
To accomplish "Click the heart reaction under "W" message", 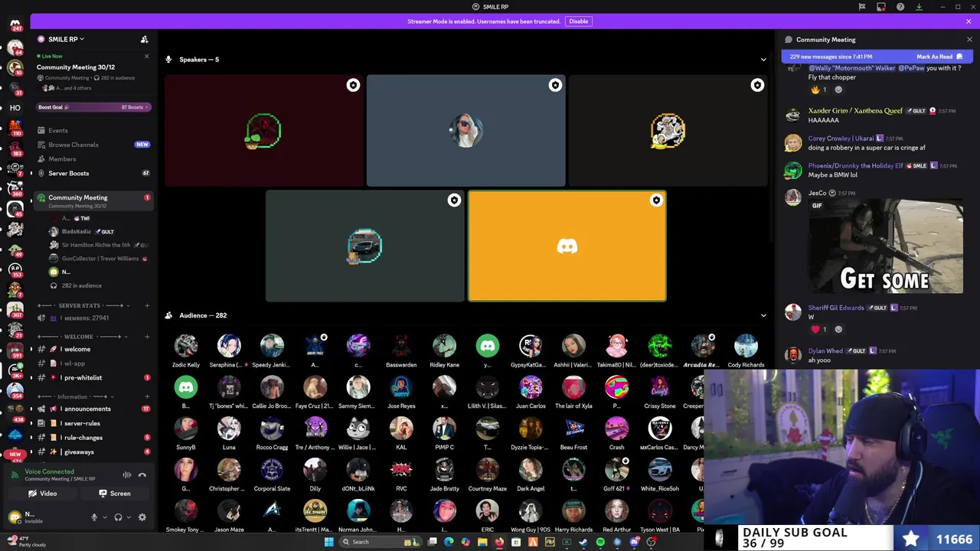I will (818, 329).
